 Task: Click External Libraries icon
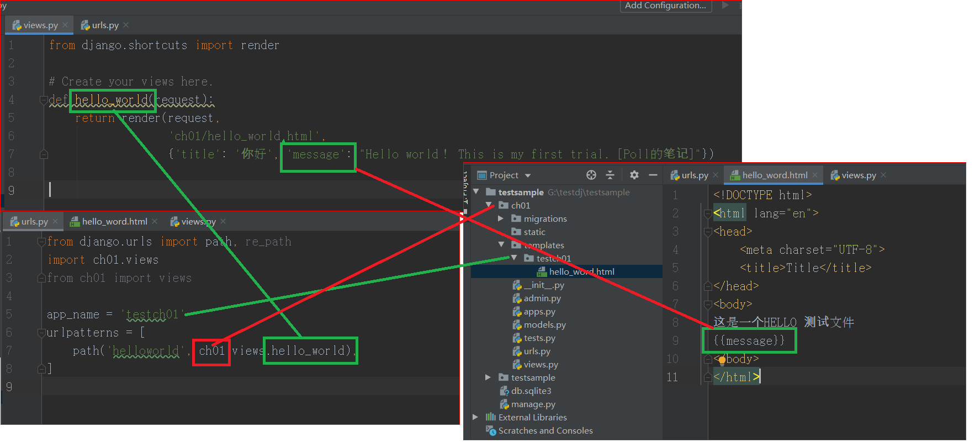490,417
